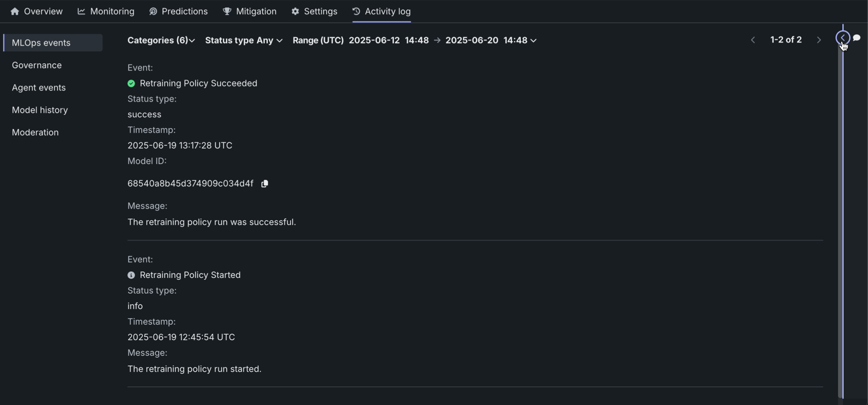Open the Overview tab
868x405 pixels.
coord(36,11)
